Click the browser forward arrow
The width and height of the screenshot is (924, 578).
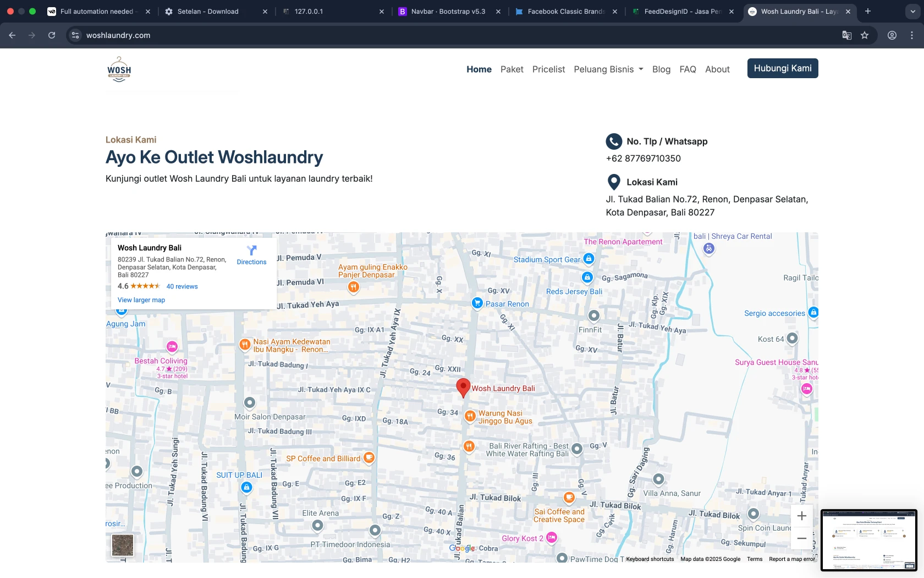pos(32,35)
